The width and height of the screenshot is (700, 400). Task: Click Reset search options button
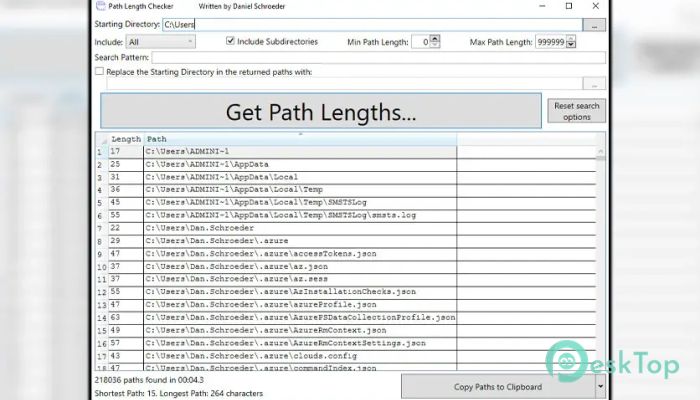[576, 111]
